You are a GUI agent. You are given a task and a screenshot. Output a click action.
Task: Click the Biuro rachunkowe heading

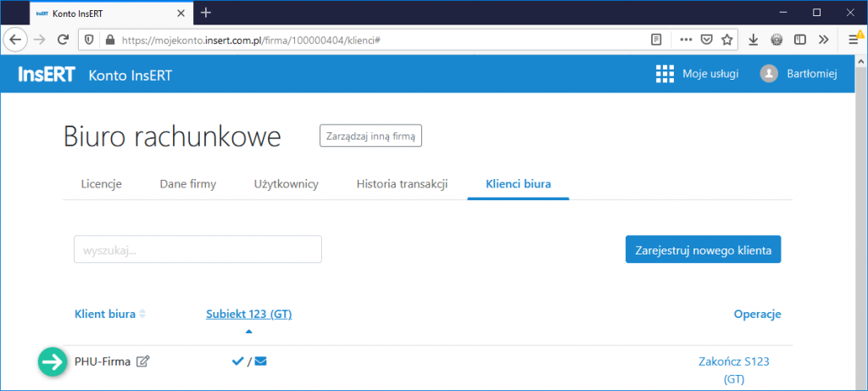(172, 137)
